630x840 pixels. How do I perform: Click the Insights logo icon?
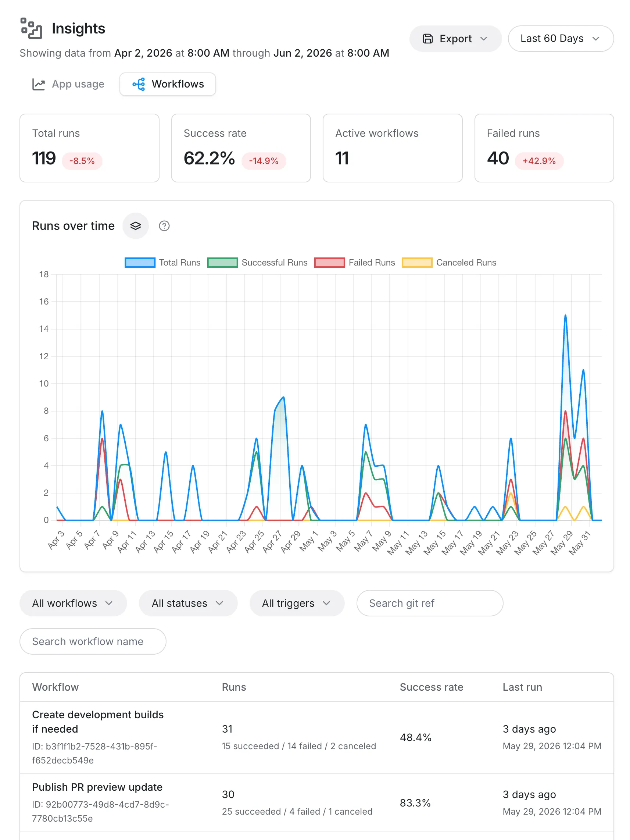click(31, 28)
